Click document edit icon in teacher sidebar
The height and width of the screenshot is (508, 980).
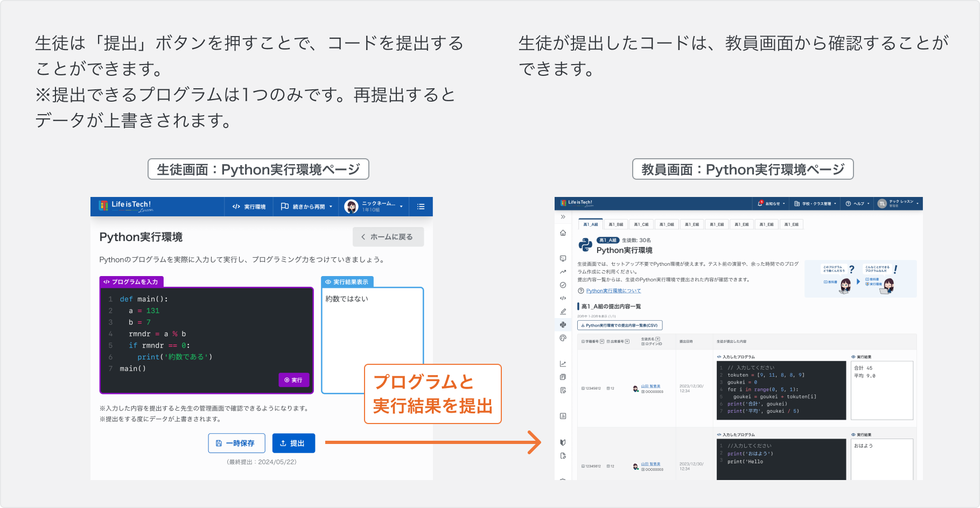coord(563,390)
